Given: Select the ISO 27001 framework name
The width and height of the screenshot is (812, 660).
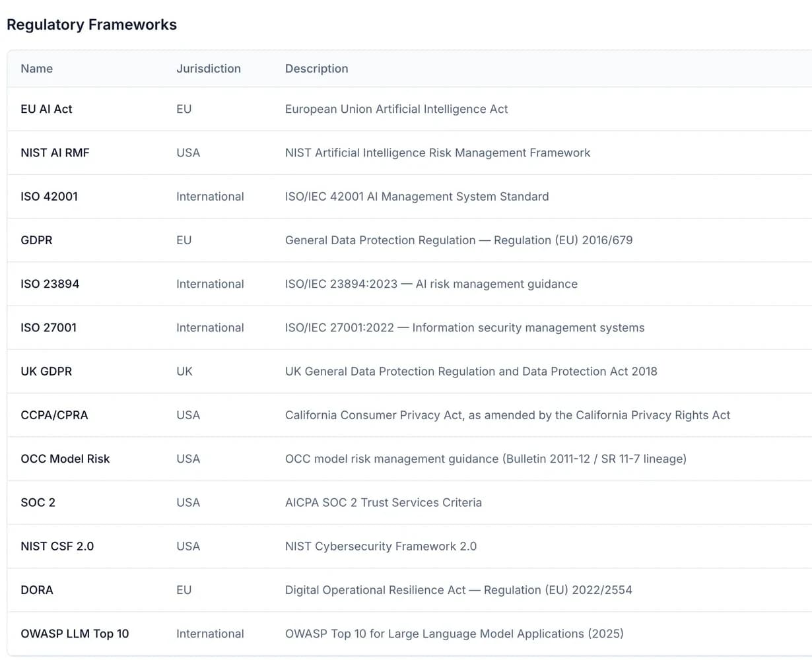Looking at the screenshot, I should (48, 327).
